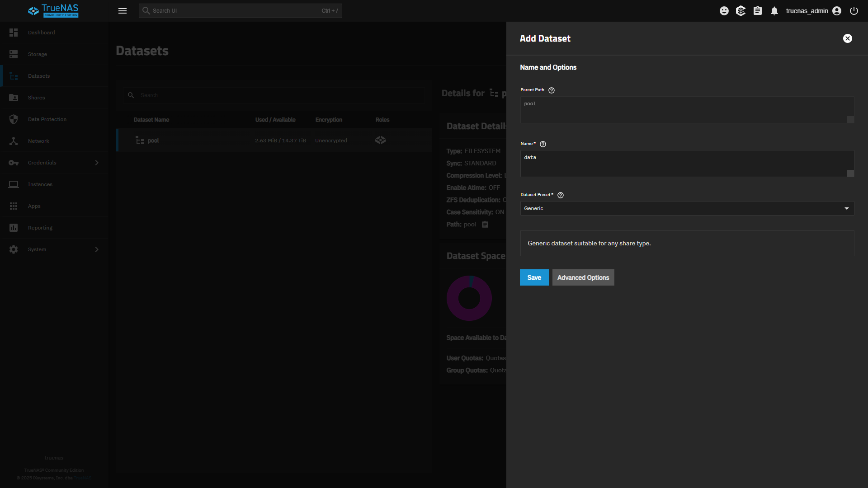868x488 pixels.
Task: Open the Dataset Preset dropdown
Action: click(x=687, y=208)
